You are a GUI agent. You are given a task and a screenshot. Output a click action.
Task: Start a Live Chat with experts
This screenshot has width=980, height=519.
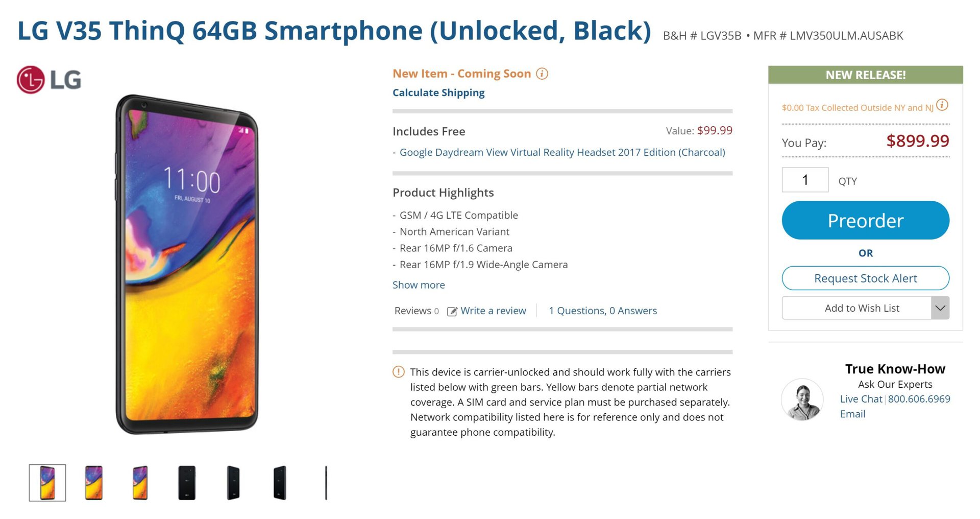click(861, 399)
